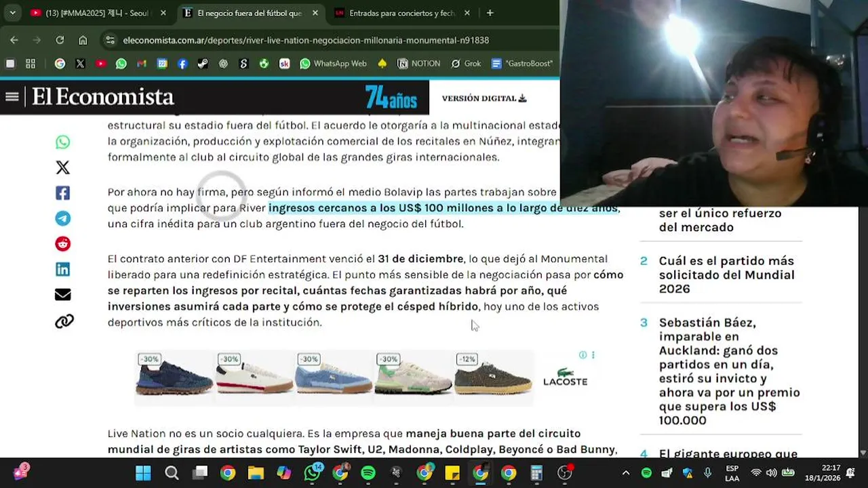Open File Explorer from taskbar
This screenshot has height=488, width=868.
(256, 473)
